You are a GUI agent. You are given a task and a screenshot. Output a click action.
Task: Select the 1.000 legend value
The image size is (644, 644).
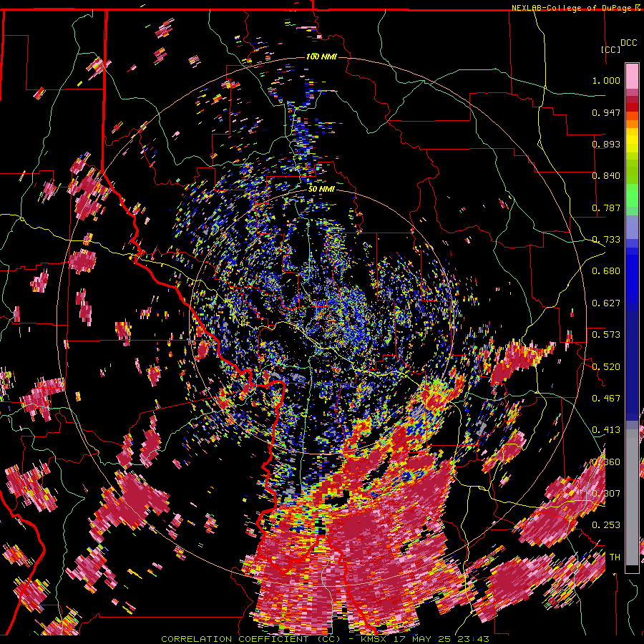(606, 80)
